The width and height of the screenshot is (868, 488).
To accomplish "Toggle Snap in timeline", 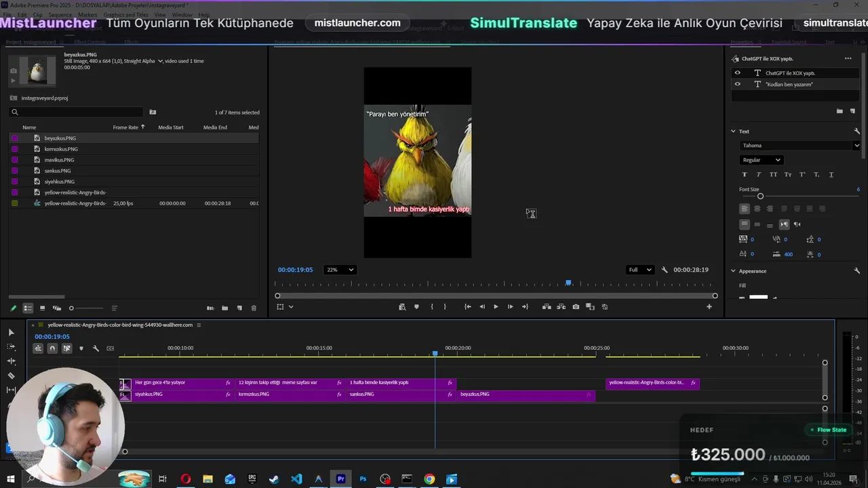I will click(x=52, y=348).
